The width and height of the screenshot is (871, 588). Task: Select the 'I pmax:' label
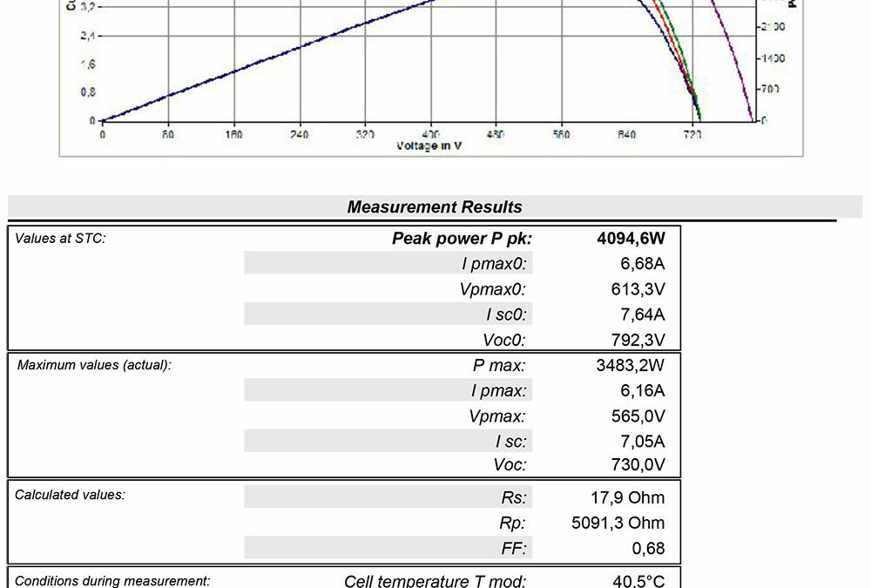(498, 391)
